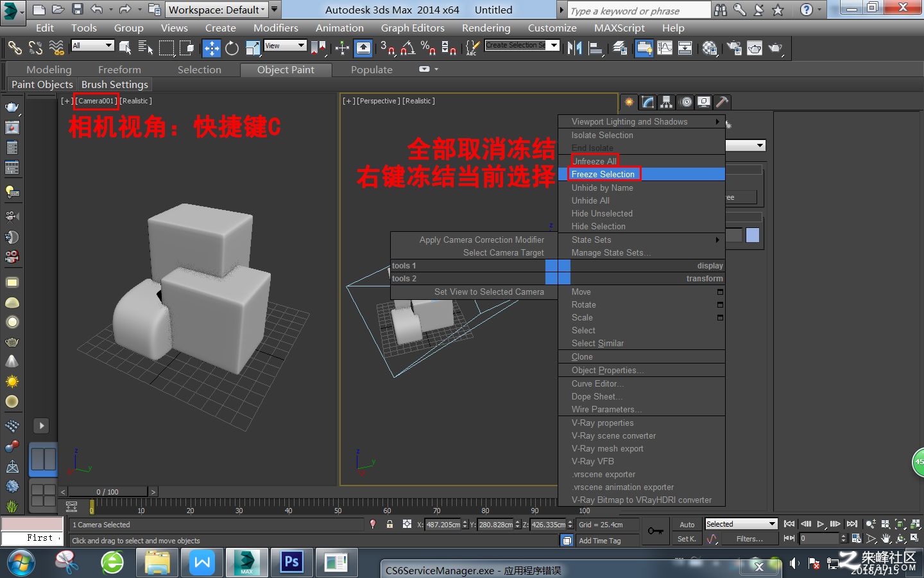Screen dimensions: 924x578
Task: Toggle the Spinner Snap icon
Action: click(449, 48)
